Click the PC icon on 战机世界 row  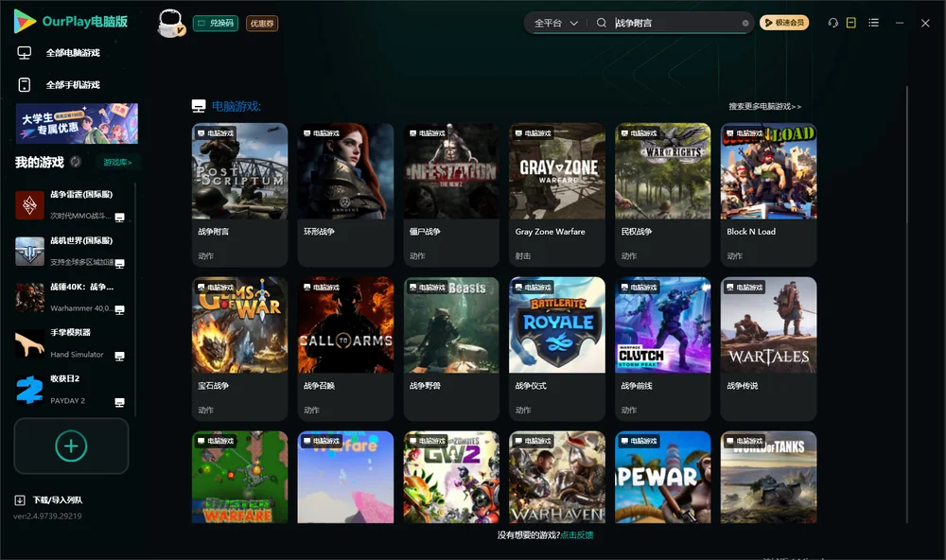(x=119, y=264)
